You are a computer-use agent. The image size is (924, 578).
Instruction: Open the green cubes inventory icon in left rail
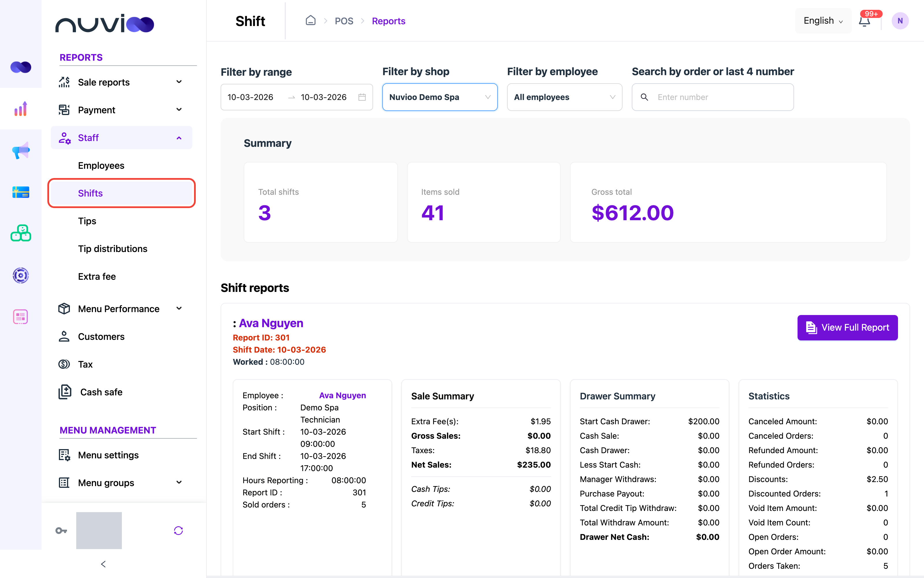[21, 233]
